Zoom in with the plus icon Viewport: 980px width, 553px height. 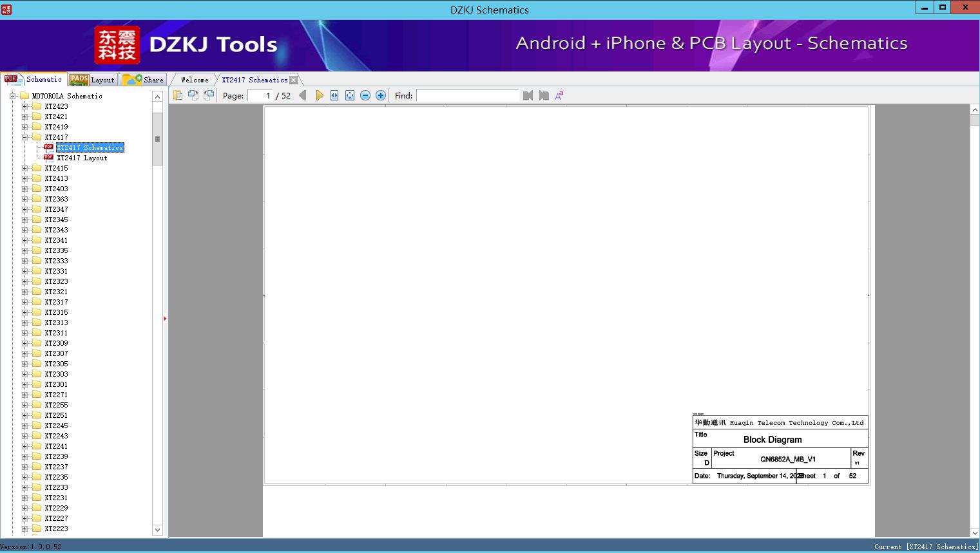(381, 95)
